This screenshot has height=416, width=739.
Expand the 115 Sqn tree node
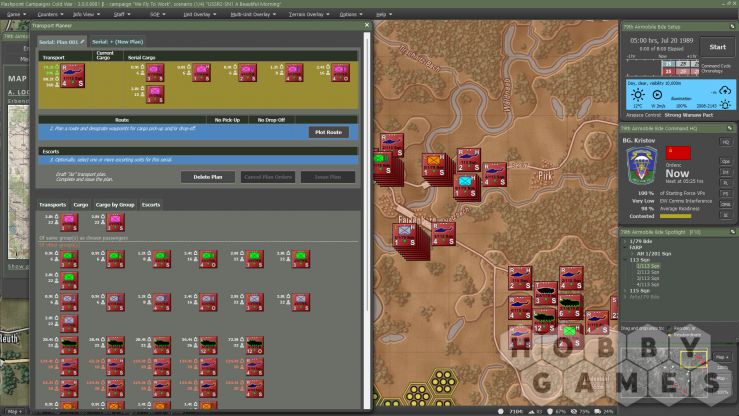(x=625, y=291)
